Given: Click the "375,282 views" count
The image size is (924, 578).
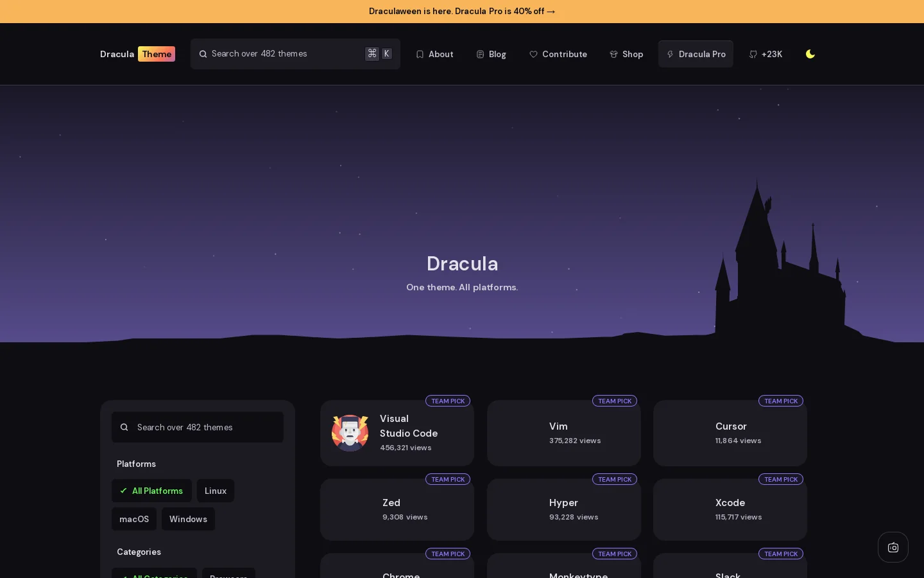Looking at the screenshot, I should point(575,441).
